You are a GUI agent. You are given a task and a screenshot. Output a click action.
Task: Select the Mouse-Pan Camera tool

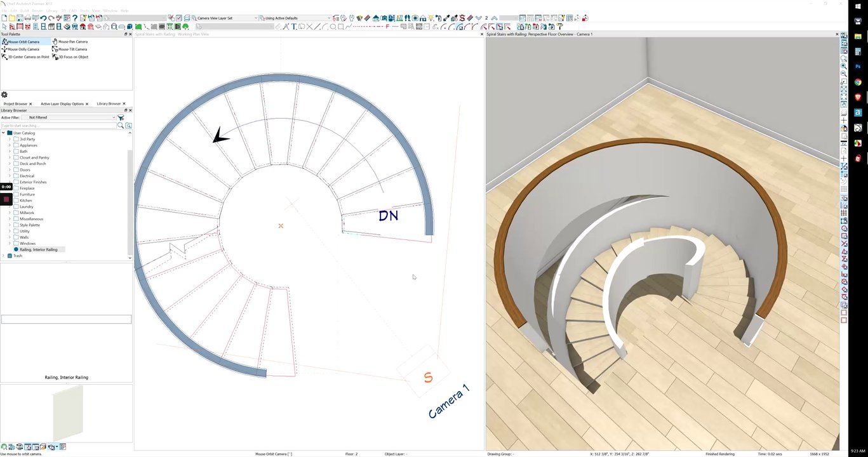(70, 42)
